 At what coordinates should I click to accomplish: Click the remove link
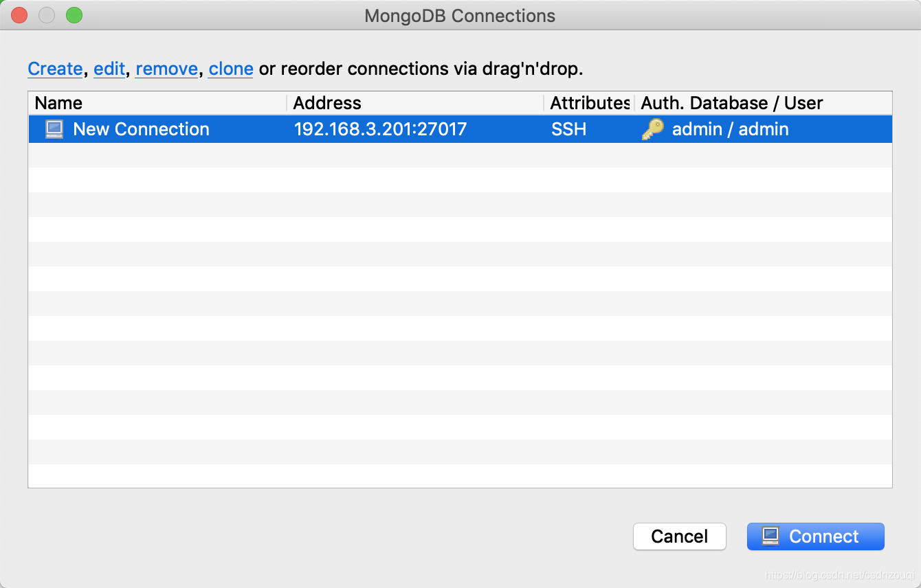pos(167,69)
